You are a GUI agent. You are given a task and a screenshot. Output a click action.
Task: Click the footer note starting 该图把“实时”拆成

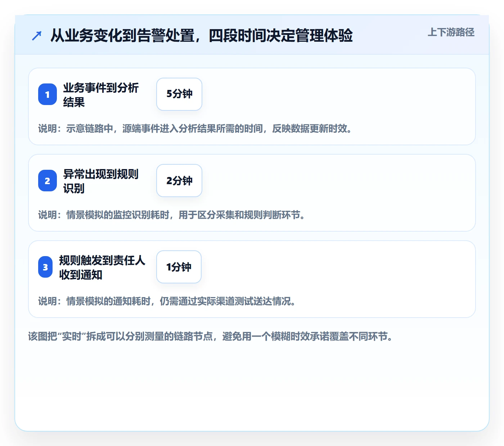tap(211, 336)
